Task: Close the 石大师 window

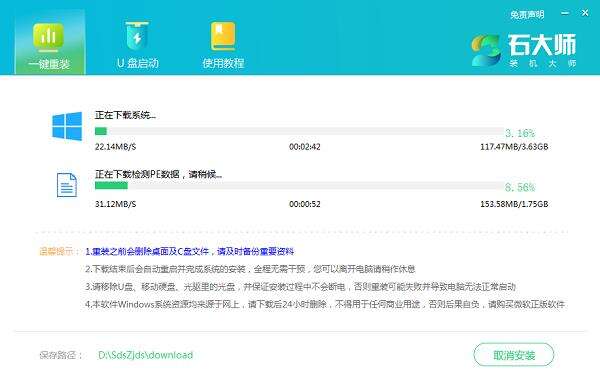Action: pos(585,13)
